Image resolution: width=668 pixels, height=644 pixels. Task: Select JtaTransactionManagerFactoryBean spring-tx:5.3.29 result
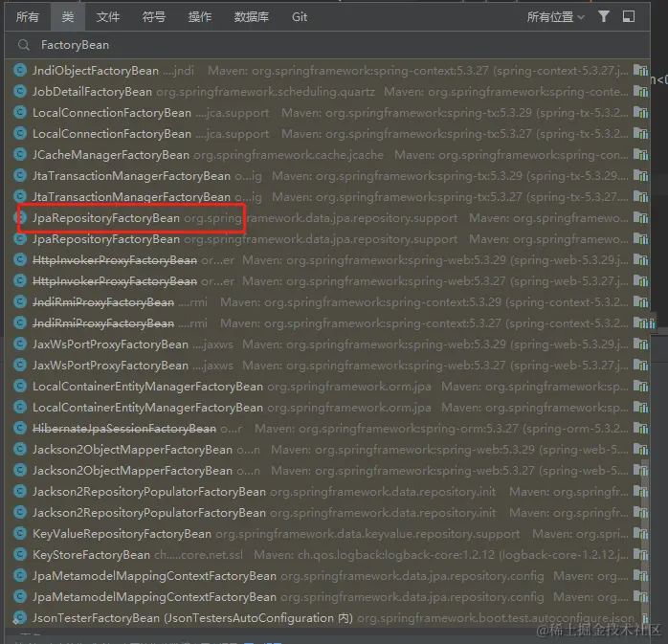[x=327, y=176]
